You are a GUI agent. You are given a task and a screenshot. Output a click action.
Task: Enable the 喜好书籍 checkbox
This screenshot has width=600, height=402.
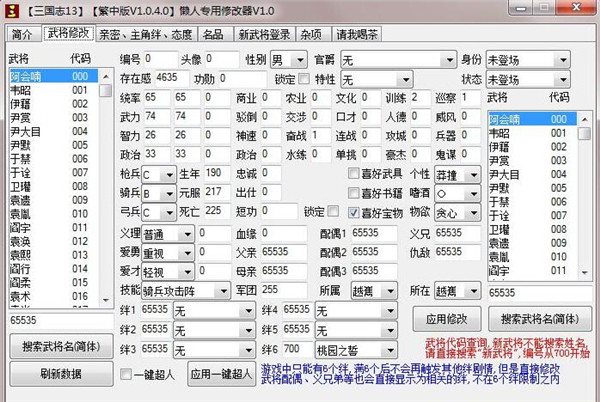pyautogui.click(x=353, y=193)
